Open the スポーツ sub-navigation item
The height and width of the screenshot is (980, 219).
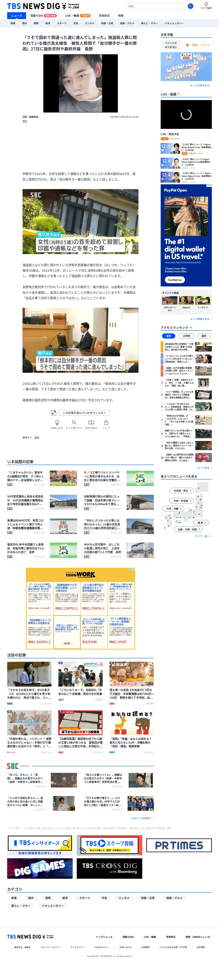[61, 23]
